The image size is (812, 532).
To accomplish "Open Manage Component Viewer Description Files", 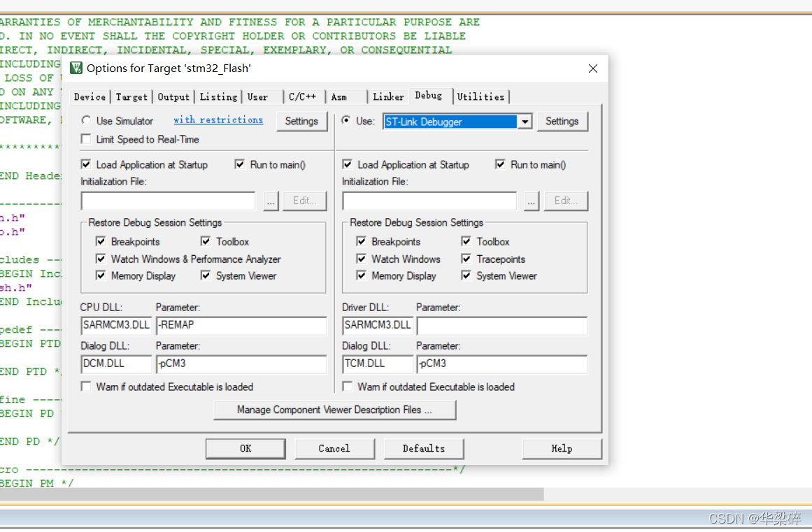I will coord(334,410).
